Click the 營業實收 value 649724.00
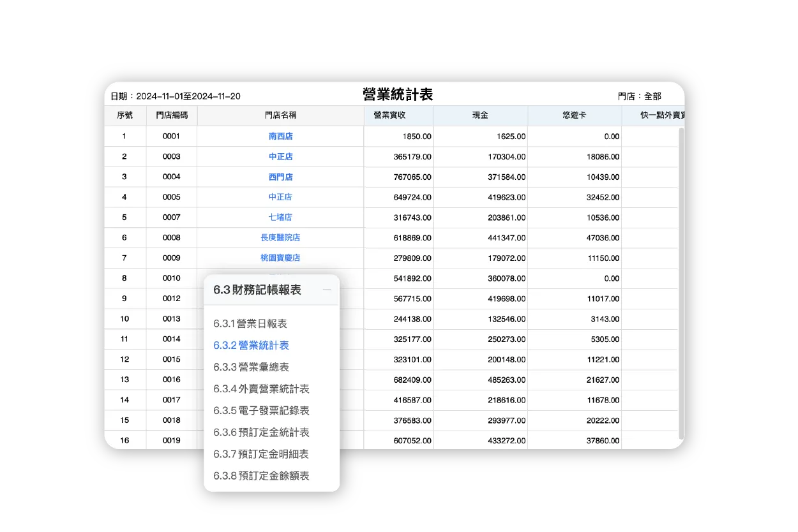The width and height of the screenshot is (798, 532). click(412, 198)
